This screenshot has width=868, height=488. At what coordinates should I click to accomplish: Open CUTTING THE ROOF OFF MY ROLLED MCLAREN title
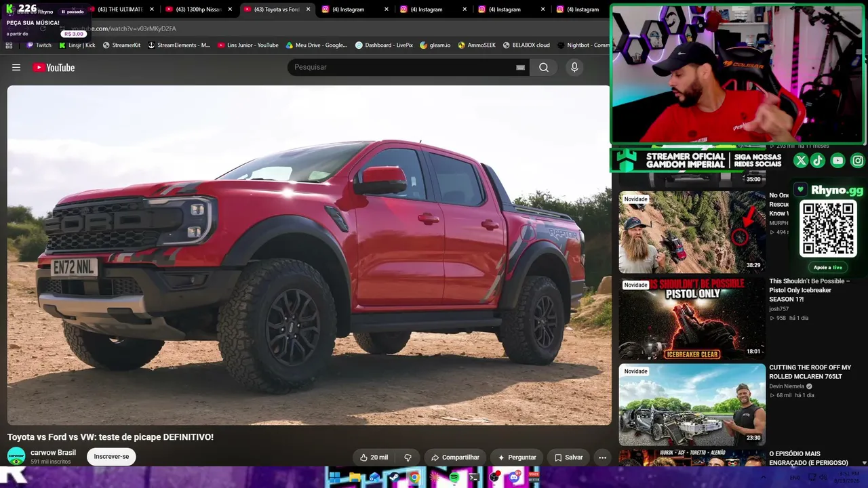click(x=810, y=372)
